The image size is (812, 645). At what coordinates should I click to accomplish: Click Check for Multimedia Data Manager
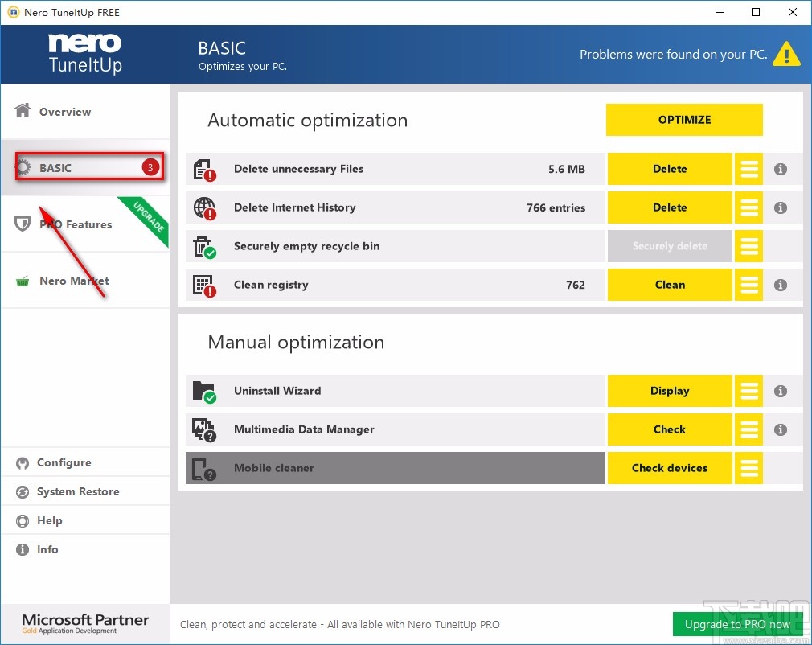670,429
